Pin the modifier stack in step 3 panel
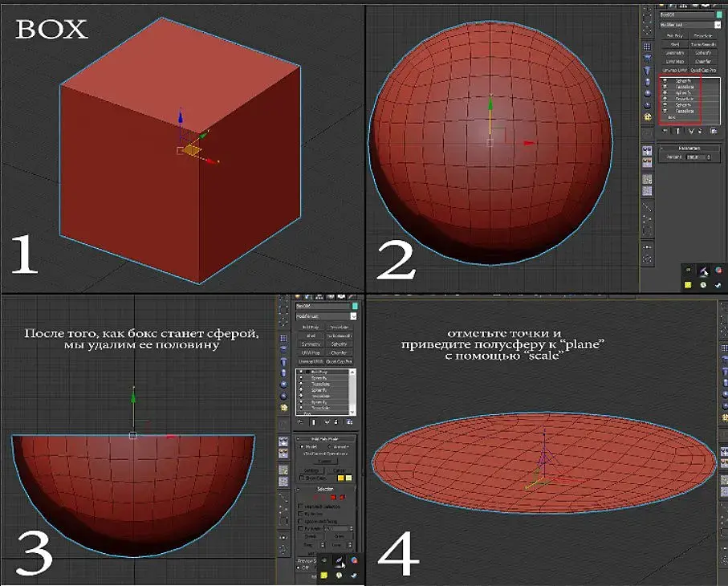The height and width of the screenshot is (586, 728). point(300,422)
